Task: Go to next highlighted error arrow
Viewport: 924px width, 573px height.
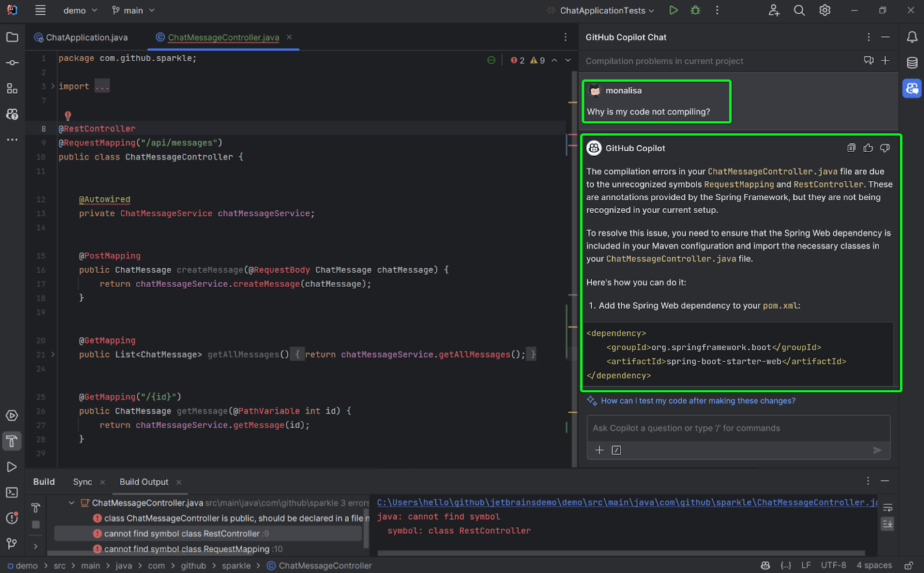Action: [568, 61]
